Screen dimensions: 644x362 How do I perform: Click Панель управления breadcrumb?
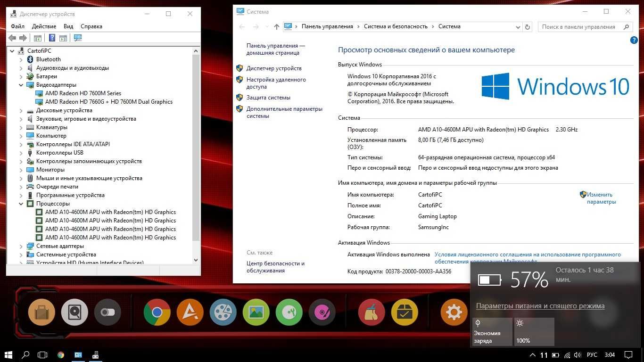point(327,26)
